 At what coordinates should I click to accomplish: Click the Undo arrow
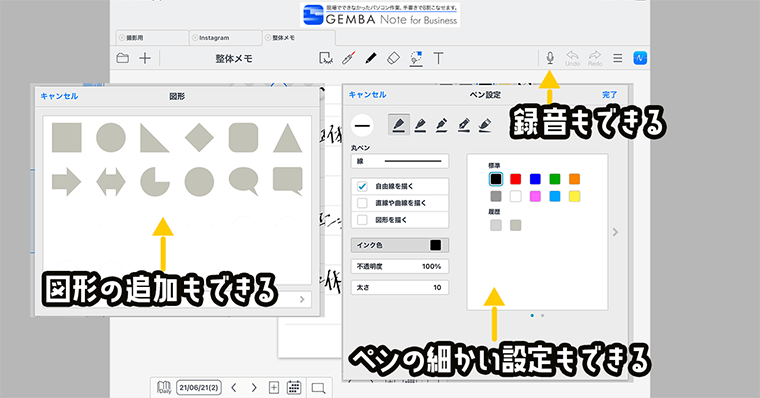click(x=572, y=58)
